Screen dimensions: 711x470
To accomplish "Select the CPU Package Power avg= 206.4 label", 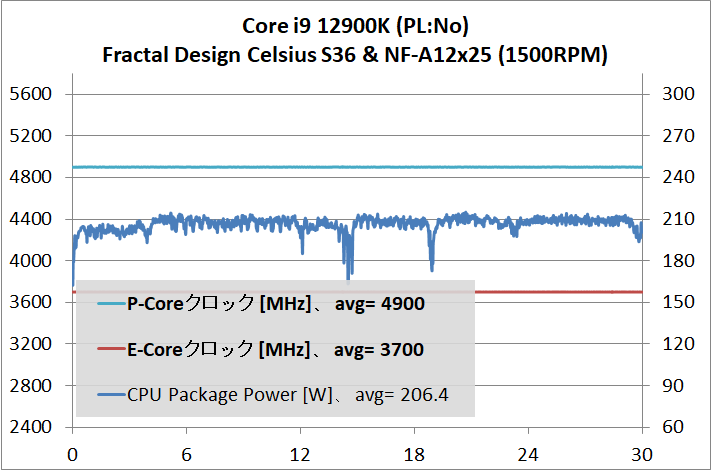I will click(287, 395).
